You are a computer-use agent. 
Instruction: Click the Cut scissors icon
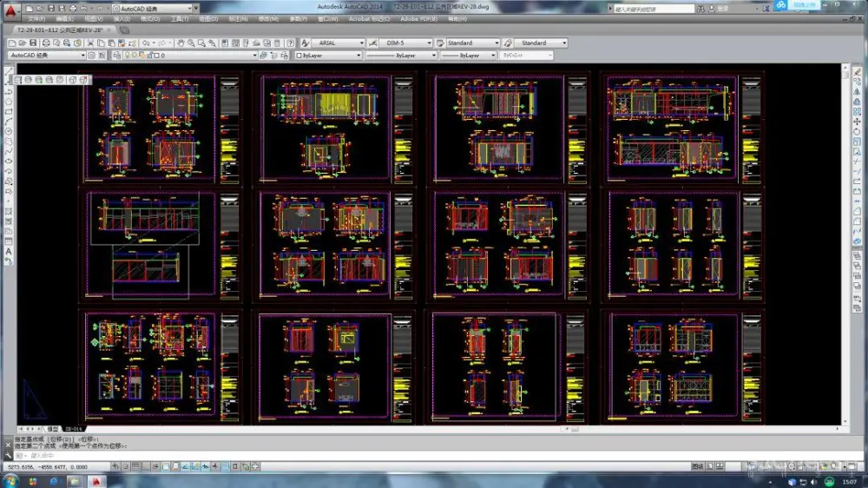coord(90,43)
